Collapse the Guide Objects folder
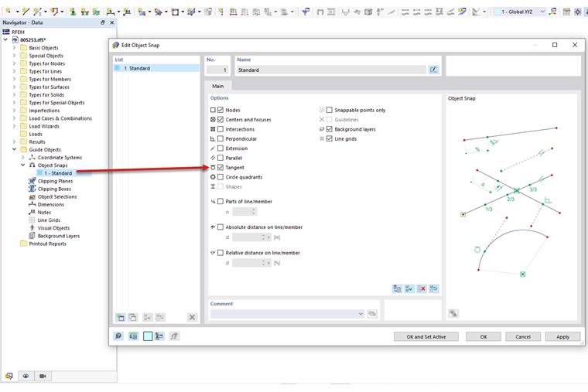588x392 pixels. click(14, 149)
